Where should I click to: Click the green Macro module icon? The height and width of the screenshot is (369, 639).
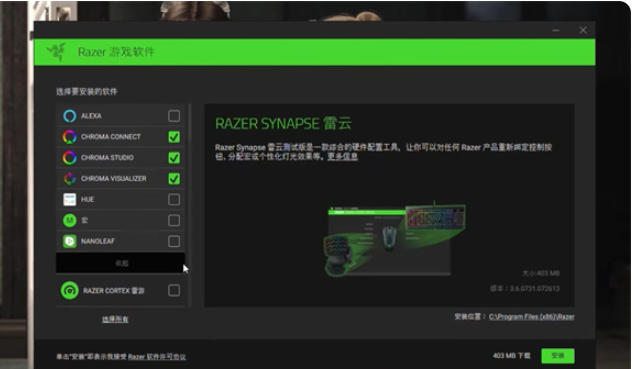pos(70,221)
